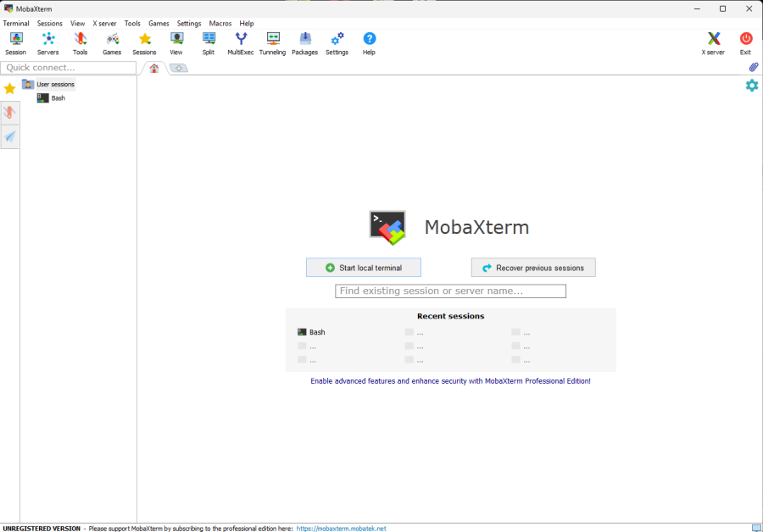Select the star Sessions sidebar tab
763x532 pixels.
[10, 88]
